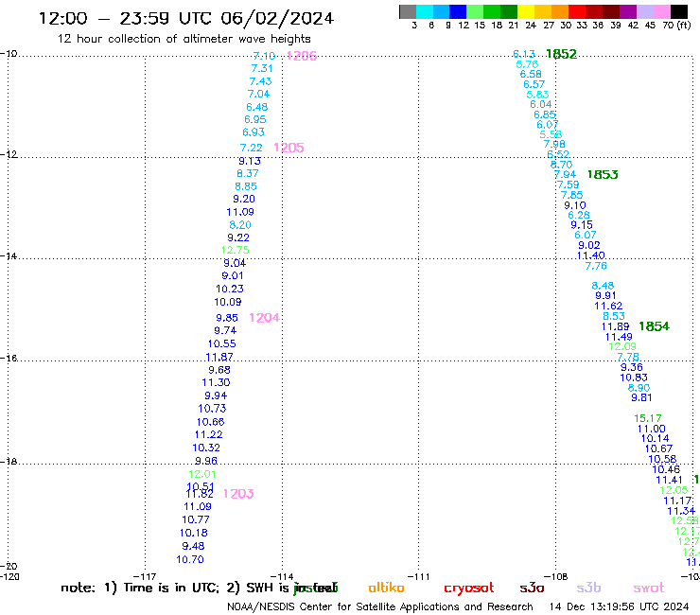Click the wave height value 10.77

[x=196, y=519]
